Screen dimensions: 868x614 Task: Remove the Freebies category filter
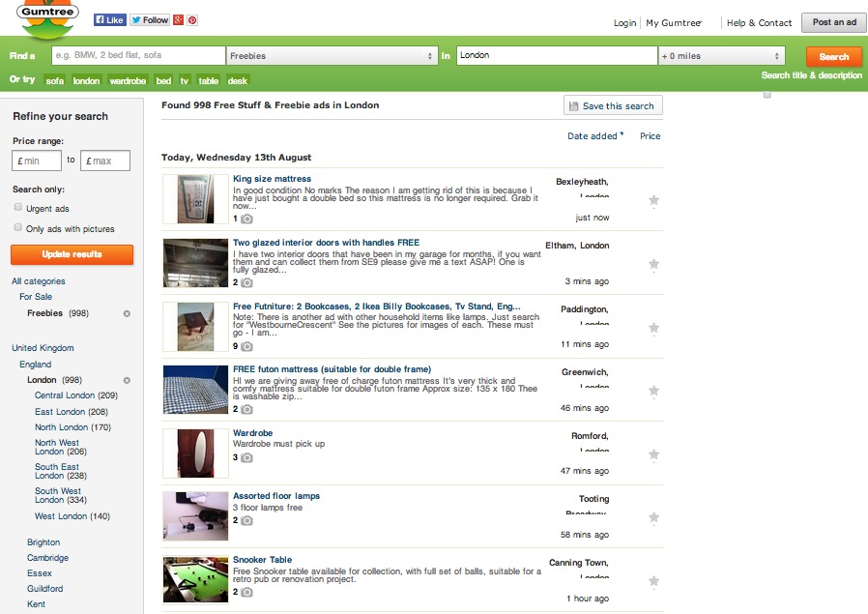127,313
